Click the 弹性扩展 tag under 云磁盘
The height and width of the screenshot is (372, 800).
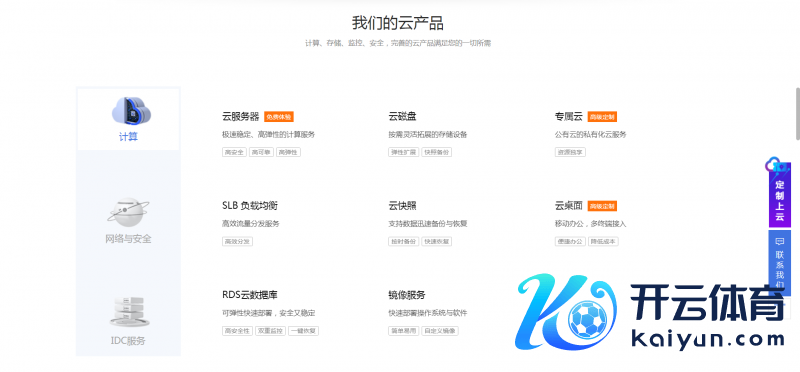[x=404, y=152]
